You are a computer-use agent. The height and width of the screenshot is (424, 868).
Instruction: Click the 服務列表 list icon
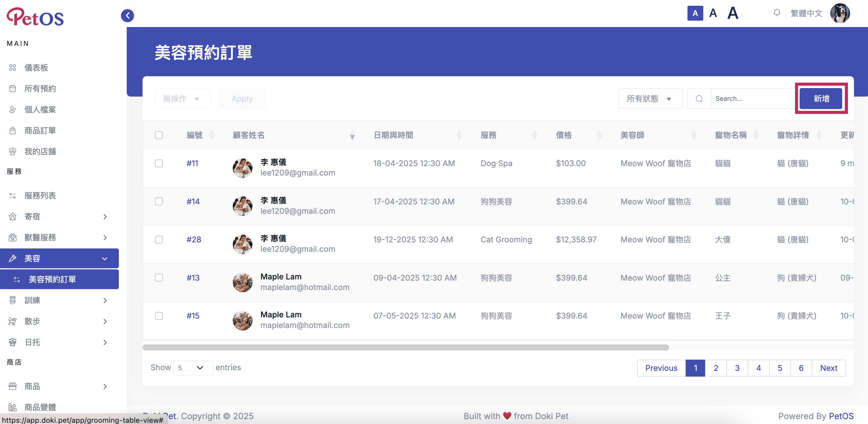pos(12,196)
